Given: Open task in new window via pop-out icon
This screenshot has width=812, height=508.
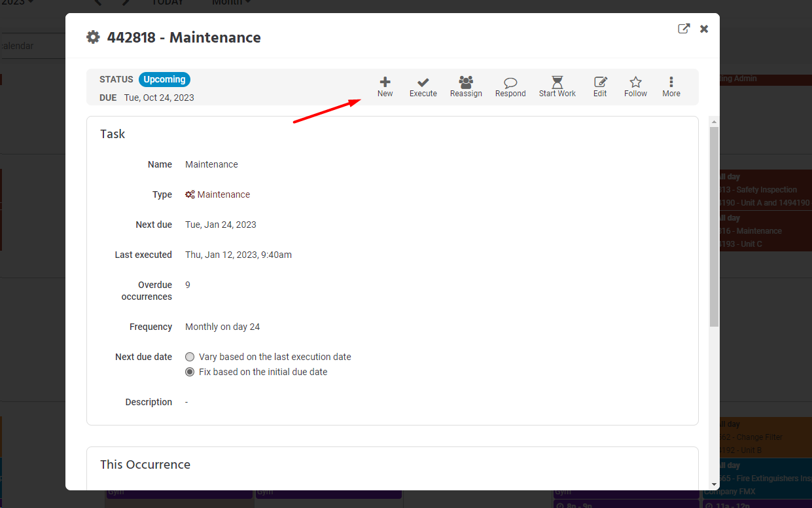Looking at the screenshot, I should coord(683,29).
